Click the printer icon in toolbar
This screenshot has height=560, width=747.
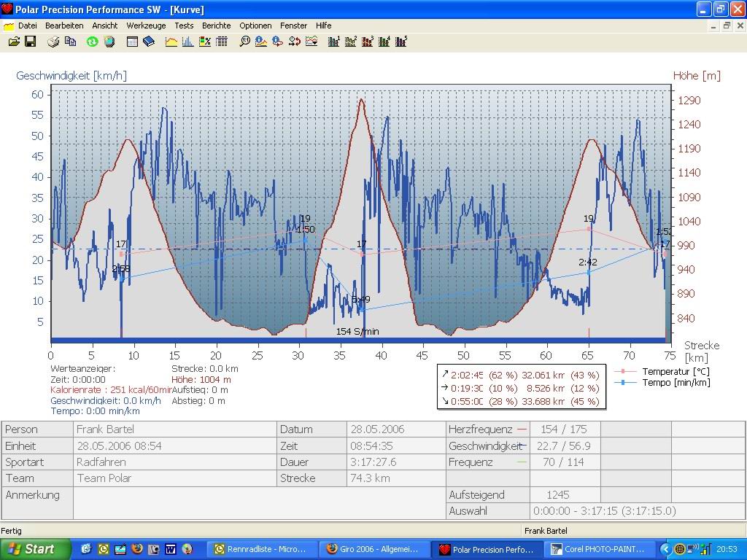(53, 42)
